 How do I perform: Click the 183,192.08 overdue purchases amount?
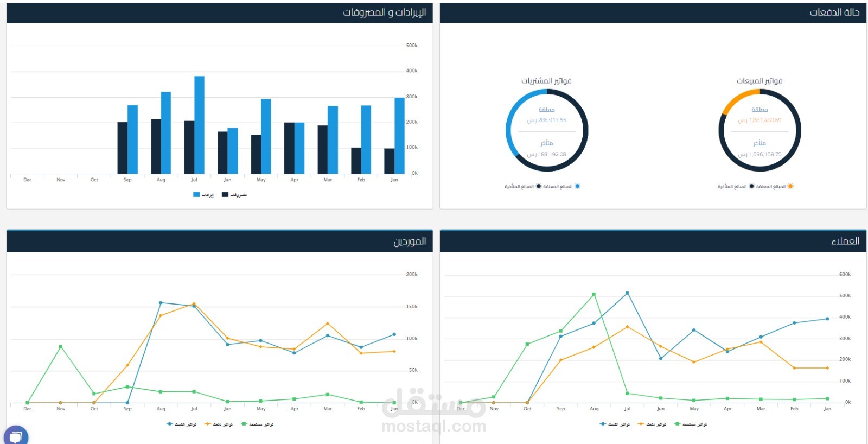coord(547,155)
